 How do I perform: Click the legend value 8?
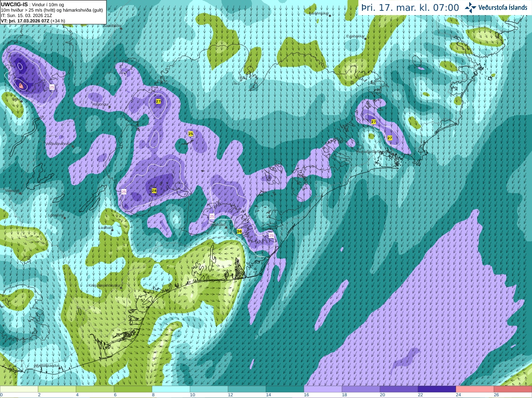pyautogui.click(x=153, y=395)
